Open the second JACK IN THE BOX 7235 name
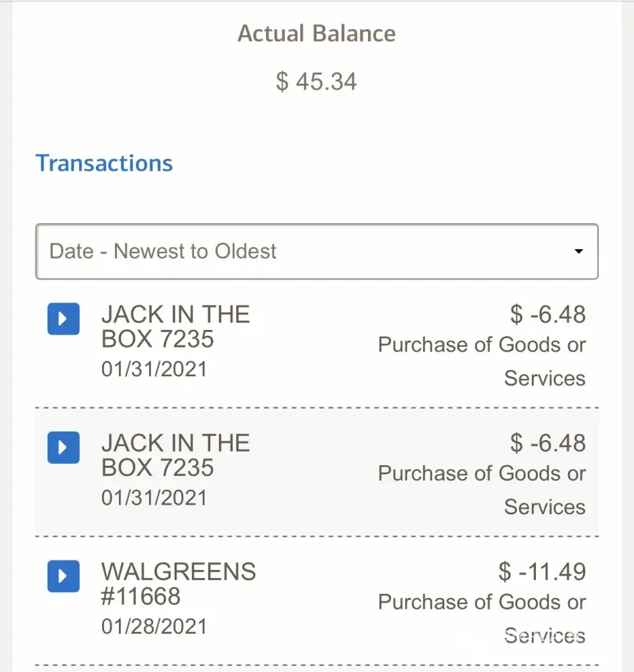Screen dimensions: 634x672 [175, 455]
